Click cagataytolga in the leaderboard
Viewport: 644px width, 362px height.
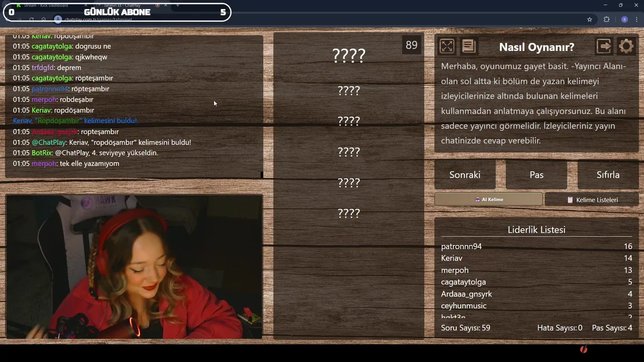[x=463, y=282]
